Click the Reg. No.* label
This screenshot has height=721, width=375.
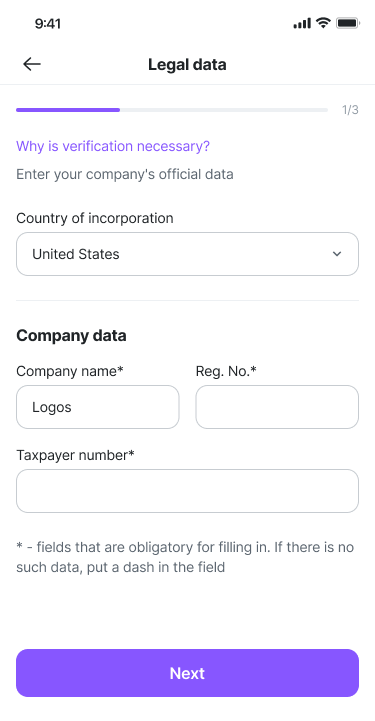pos(226,371)
